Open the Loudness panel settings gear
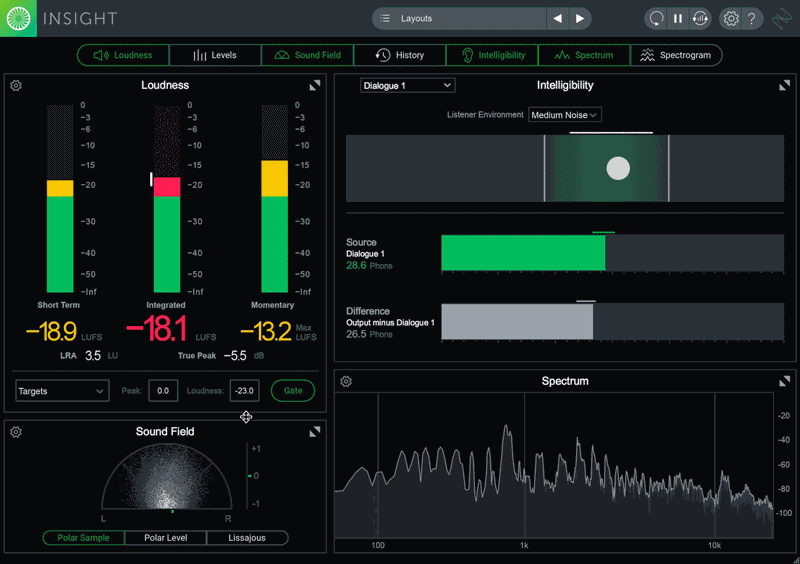800x564 pixels. click(16, 86)
